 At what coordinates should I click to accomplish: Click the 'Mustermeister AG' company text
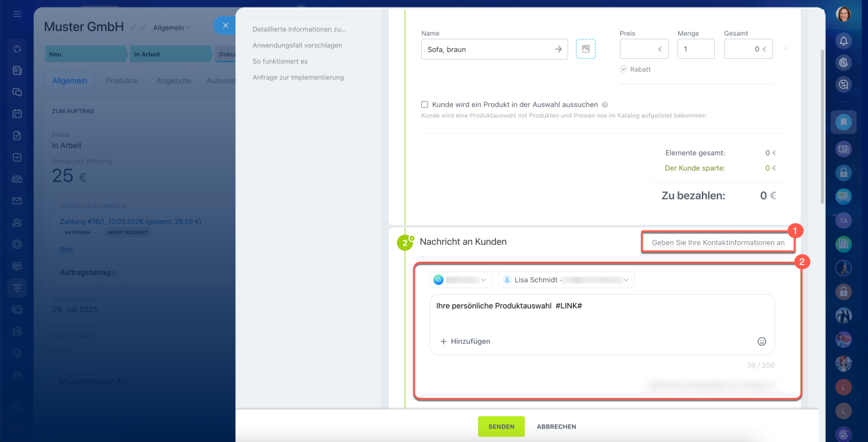(93, 382)
